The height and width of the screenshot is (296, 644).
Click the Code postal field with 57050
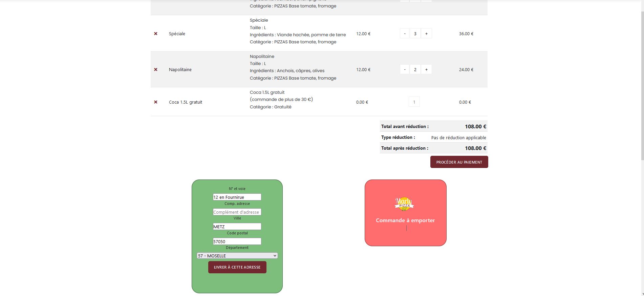[237, 241]
